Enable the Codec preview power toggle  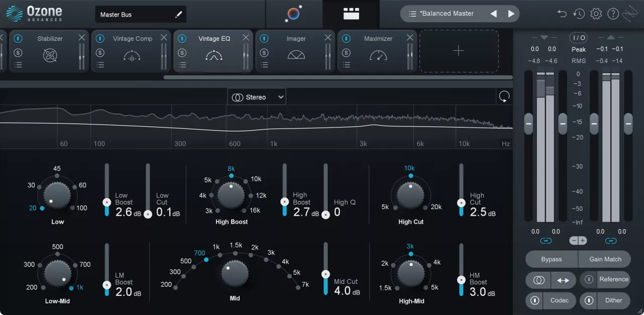(535, 301)
